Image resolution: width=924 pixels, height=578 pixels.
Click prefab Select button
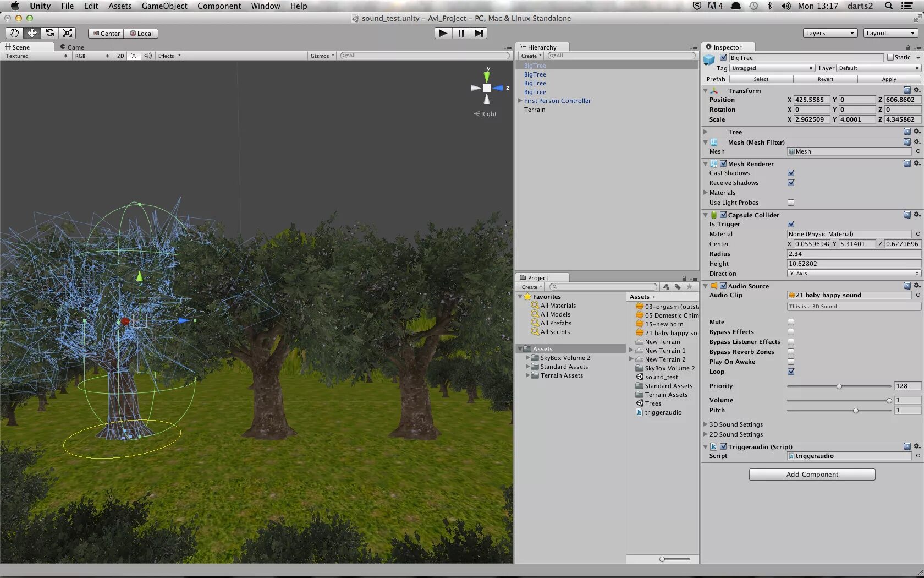click(x=761, y=79)
